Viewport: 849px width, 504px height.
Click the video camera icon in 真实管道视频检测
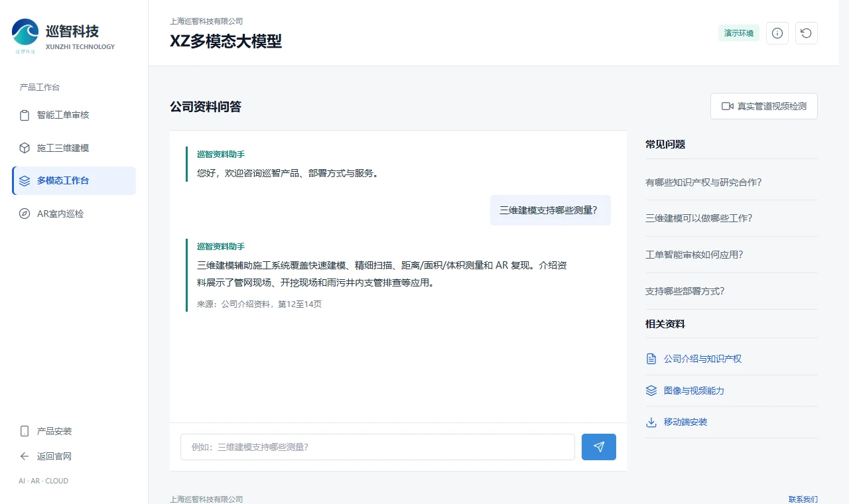(728, 106)
